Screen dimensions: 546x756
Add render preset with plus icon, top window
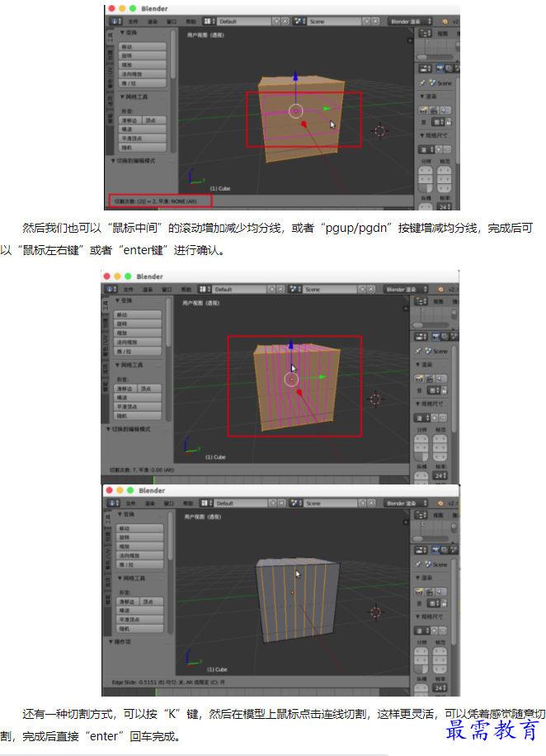tap(439, 149)
